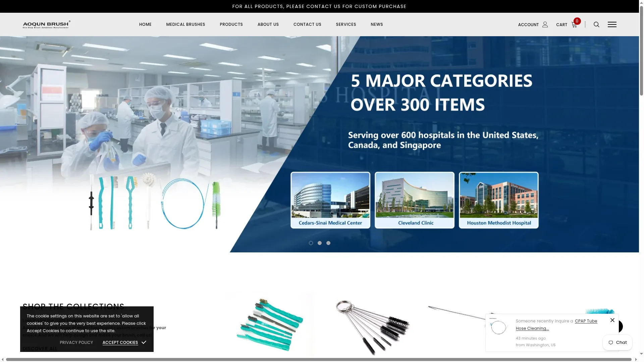Open the black tube brush set image
The width and height of the screenshot is (644, 362).
click(x=372, y=327)
